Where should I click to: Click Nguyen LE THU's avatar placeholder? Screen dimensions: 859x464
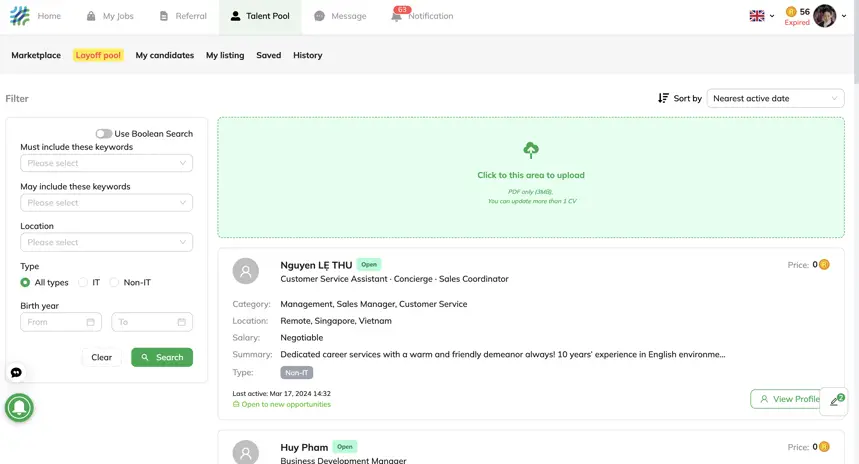(245, 271)
